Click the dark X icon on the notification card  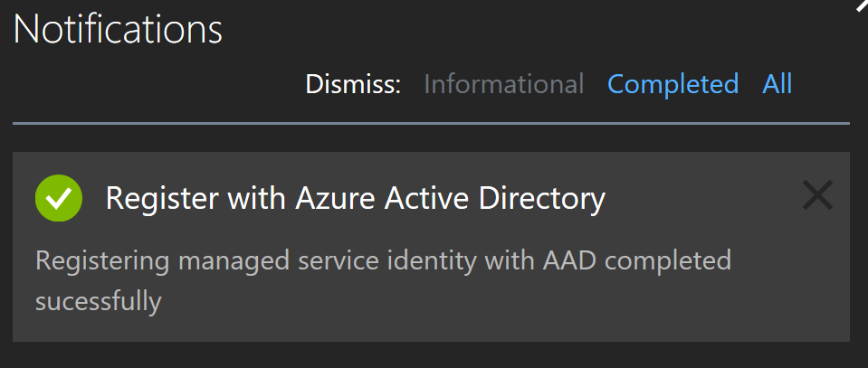[x=817, y=195]
